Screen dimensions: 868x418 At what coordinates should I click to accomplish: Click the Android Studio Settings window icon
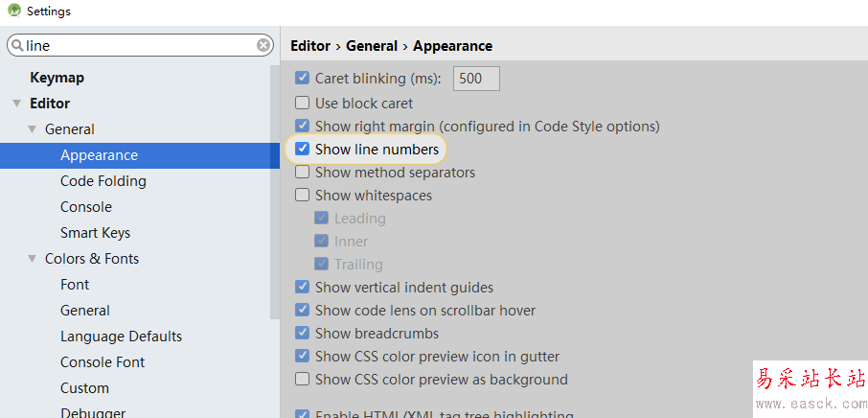pyautogui.click(x=13, y=12)
